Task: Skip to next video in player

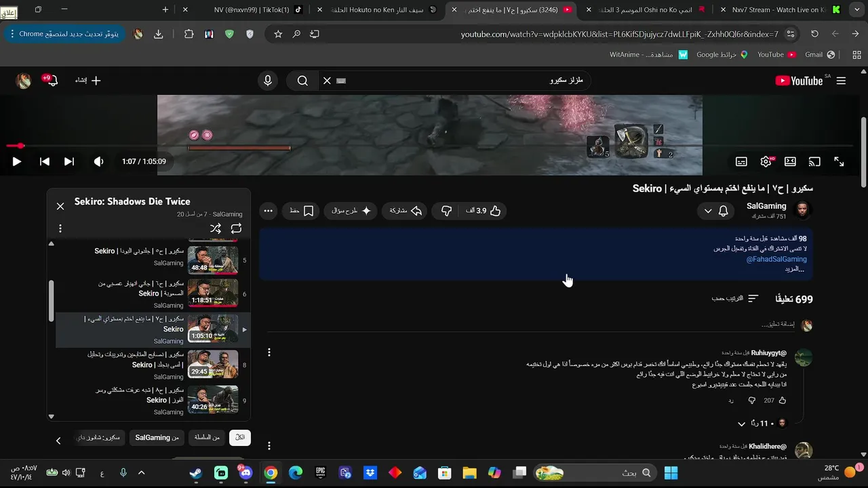Action: (69, 161)
